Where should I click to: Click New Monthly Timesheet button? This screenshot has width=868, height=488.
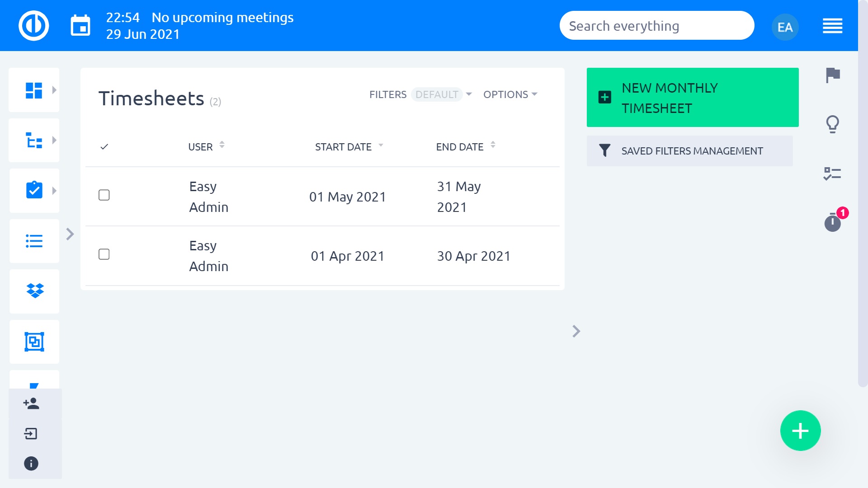(x=693, y=98)
